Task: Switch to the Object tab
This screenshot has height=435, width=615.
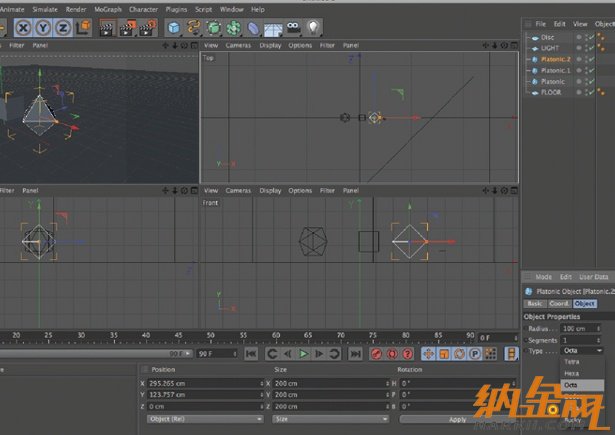Action: pos(584,304)
